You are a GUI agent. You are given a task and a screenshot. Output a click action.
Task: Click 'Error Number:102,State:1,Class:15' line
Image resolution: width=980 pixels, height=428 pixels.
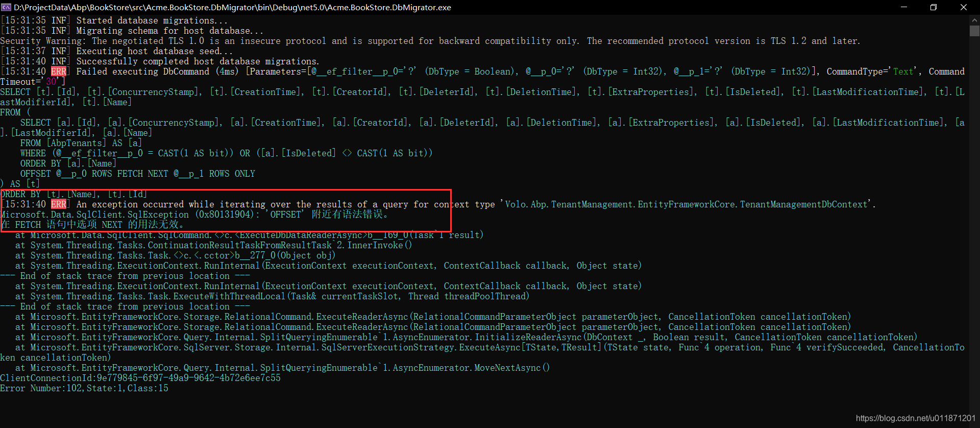[x=84, y=388]
